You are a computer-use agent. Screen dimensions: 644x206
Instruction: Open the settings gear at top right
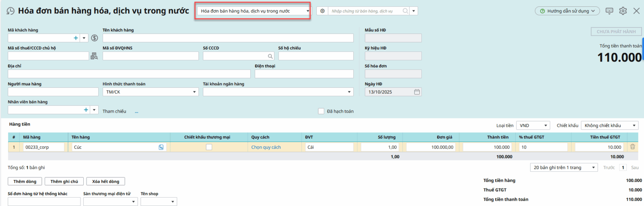point(623,11)
